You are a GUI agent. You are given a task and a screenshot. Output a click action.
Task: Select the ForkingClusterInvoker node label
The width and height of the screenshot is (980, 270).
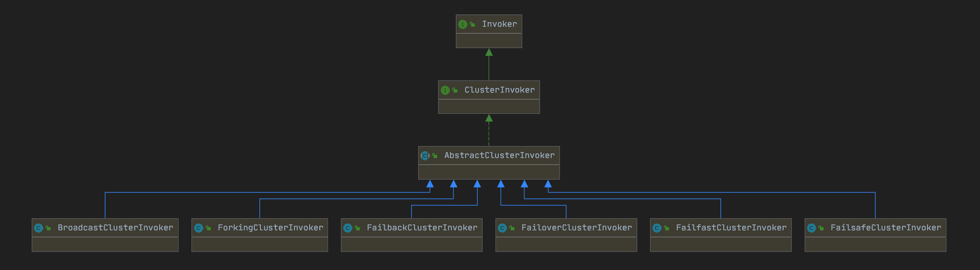pos(270,228)
